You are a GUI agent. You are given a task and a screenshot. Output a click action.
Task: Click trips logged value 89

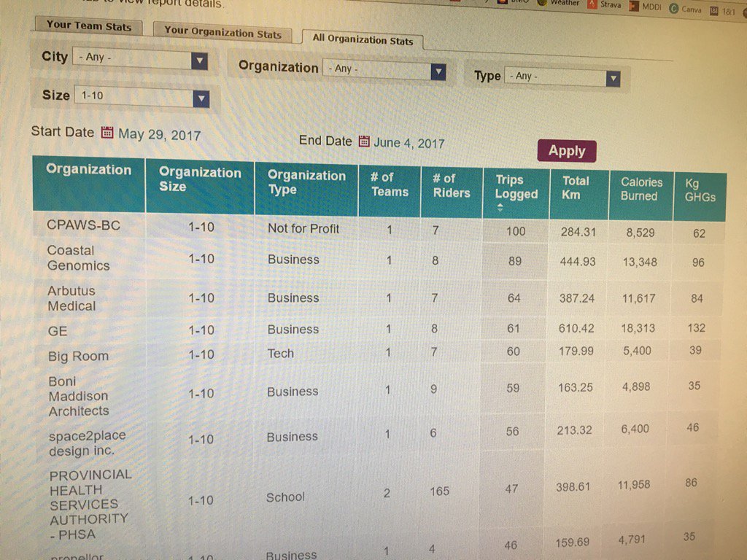coord(514,262)
